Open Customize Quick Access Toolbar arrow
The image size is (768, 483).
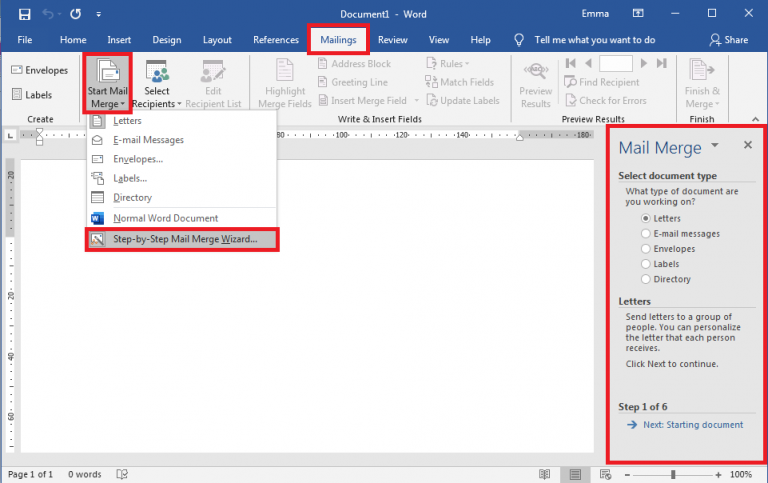coord(98,15)
